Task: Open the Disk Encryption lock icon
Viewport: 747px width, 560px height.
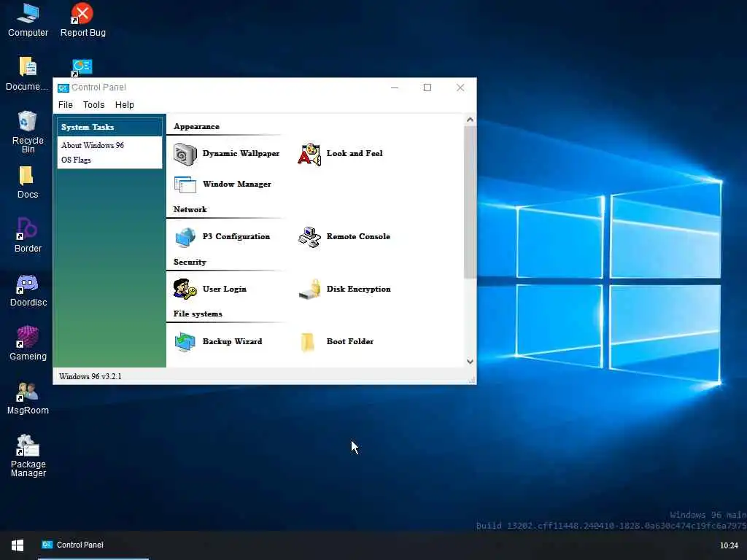Action: tap(309, 289)
